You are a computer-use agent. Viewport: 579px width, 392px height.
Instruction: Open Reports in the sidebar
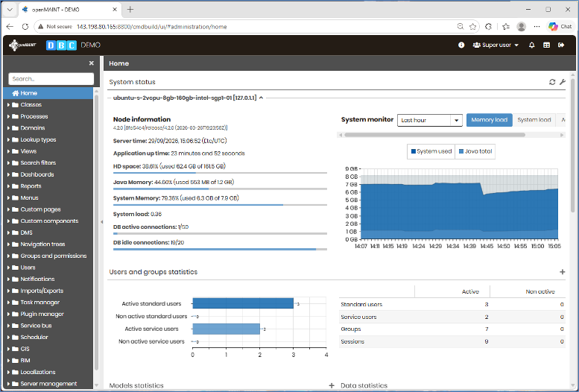48,186
